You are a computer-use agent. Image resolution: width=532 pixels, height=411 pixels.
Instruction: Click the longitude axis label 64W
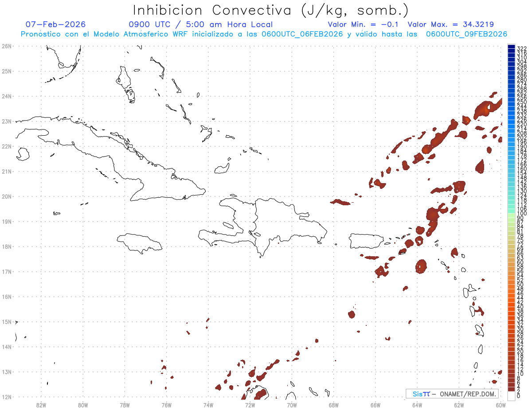pos(417,405)
